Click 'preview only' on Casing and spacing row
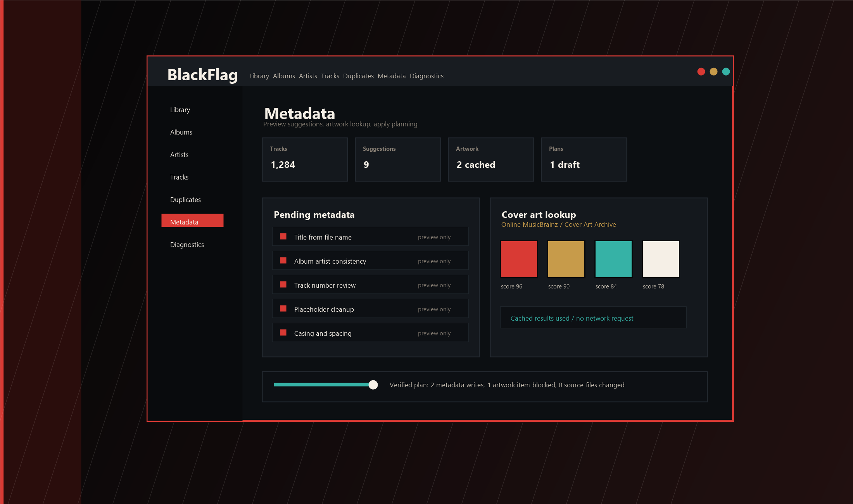This screenshot has width=853, height=504. click(x=434, y=333)
